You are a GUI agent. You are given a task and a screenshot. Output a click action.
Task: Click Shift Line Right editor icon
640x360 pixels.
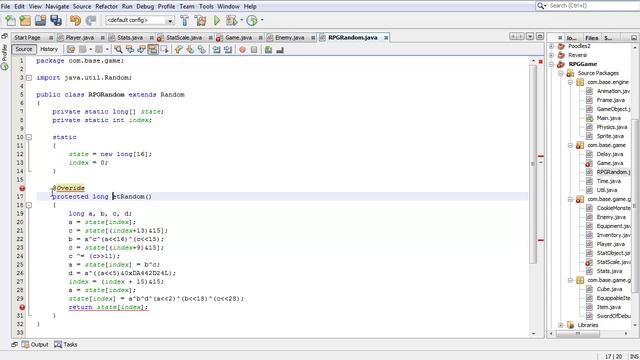(228, 50)
